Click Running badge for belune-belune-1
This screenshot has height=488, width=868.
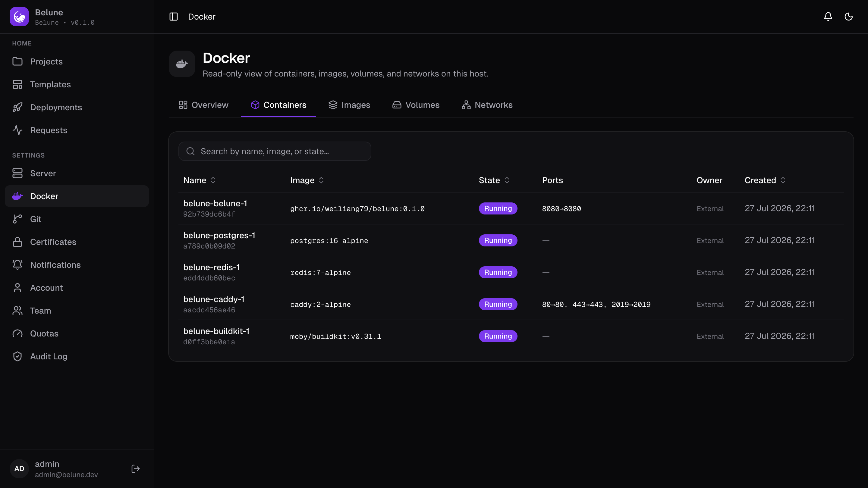498,208
